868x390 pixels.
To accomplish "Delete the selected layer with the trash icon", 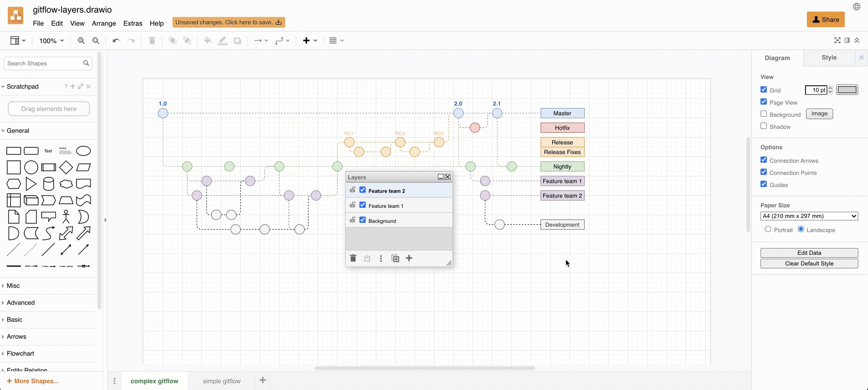I will [353, 258].
